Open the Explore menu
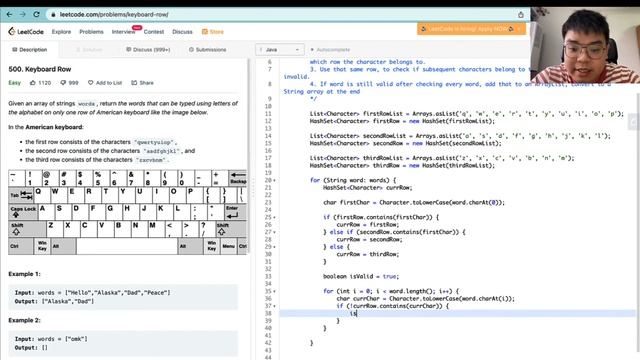 (x=61, y=32)
